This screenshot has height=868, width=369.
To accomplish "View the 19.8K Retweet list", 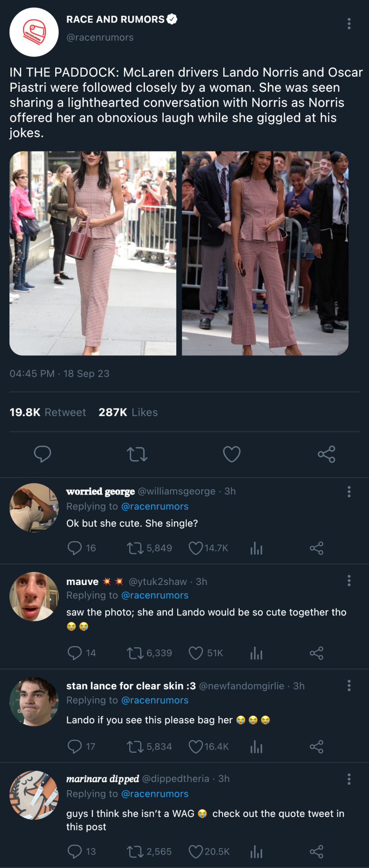I will click(x=48, y=412).
